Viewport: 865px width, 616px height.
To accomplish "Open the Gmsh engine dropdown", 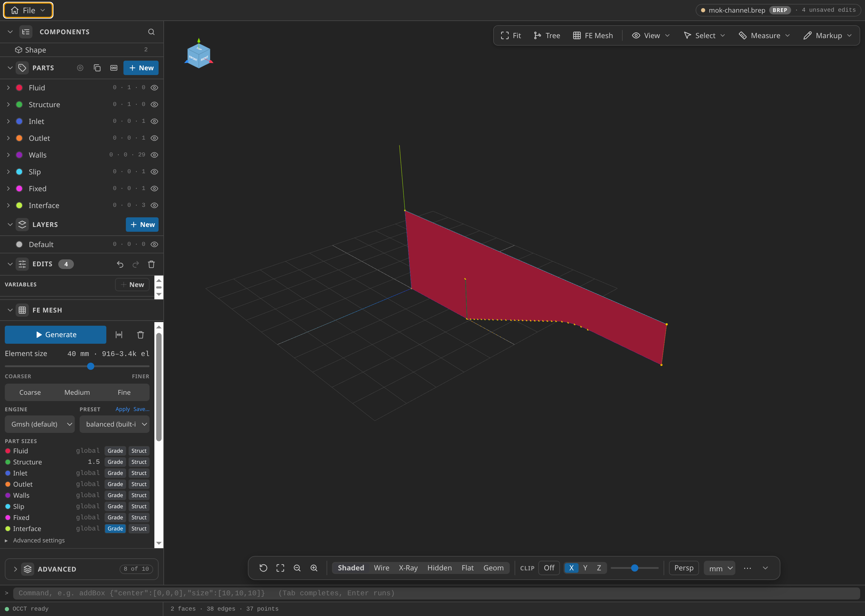I will click(40, 424).
